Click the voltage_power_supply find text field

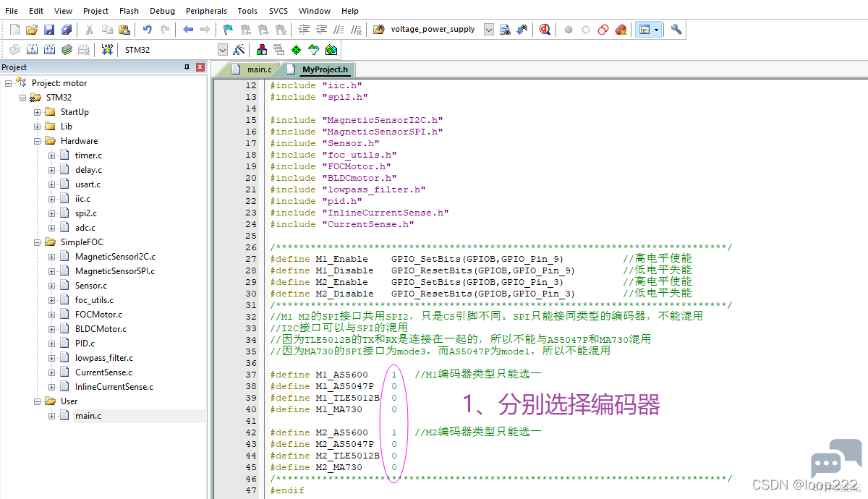click(x=435, y=30)
